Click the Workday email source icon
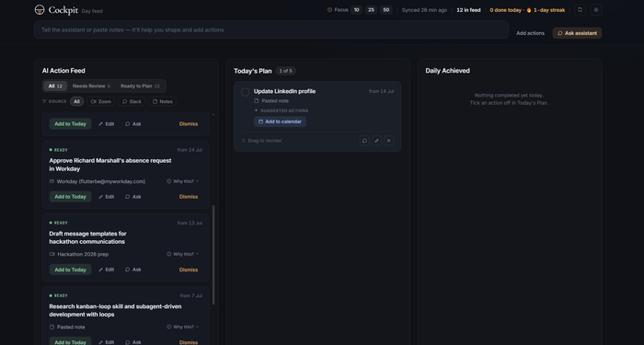The width and height of the screenshot is (644, 345). point(52,181)
